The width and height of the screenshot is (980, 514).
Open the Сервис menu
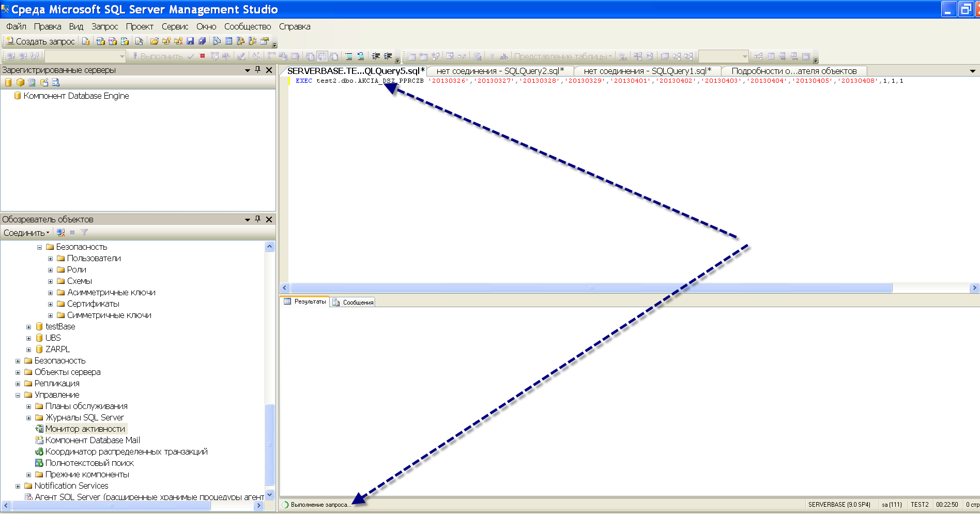point(175,26)
